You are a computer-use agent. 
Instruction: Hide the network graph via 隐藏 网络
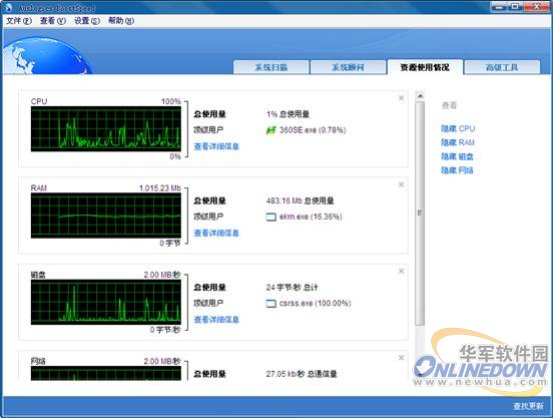coord(457,170)
